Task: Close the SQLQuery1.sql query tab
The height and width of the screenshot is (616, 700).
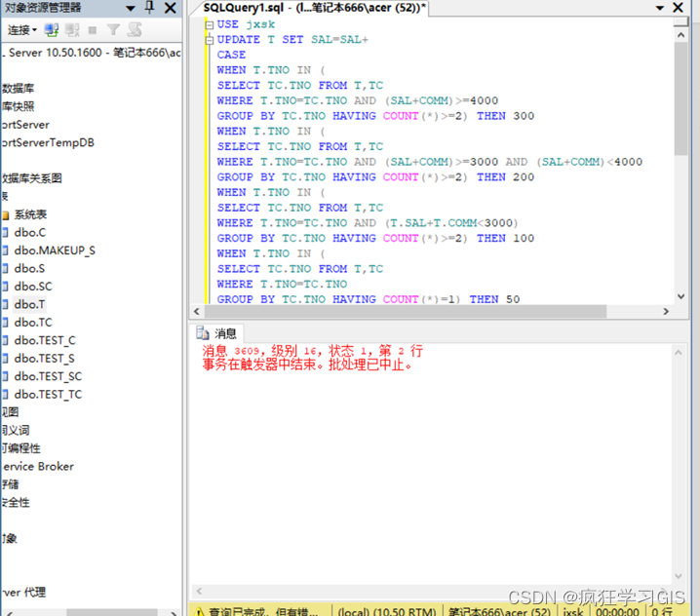Action: (x=678, y=8)
